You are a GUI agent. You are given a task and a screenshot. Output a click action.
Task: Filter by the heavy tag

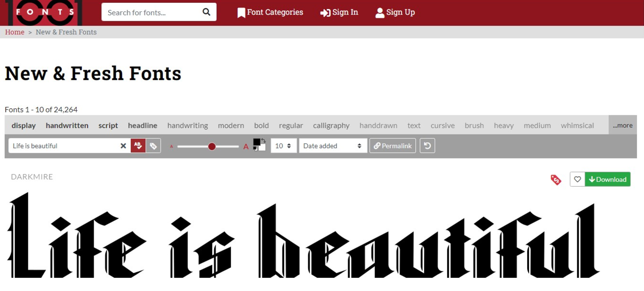(x=504, y=125)
